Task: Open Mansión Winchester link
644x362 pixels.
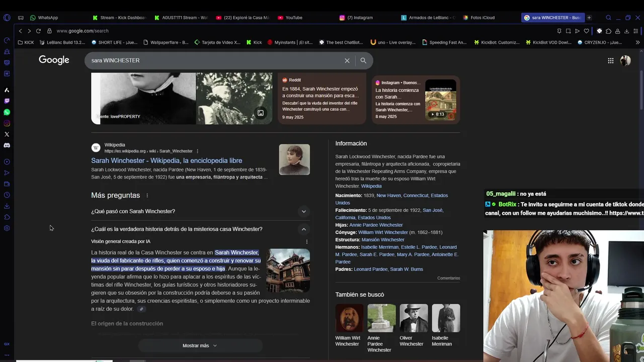Action: pos(383,240)
